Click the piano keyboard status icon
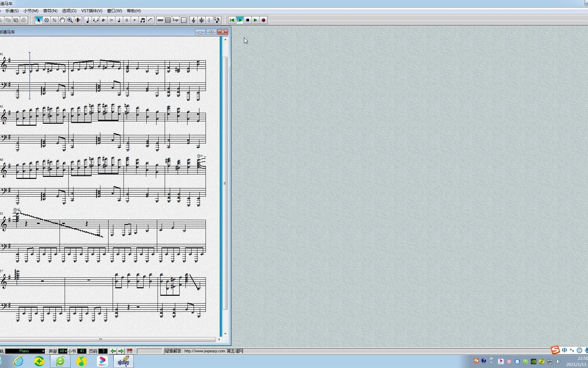Screen dimensions: 588x368 [130, 351]
